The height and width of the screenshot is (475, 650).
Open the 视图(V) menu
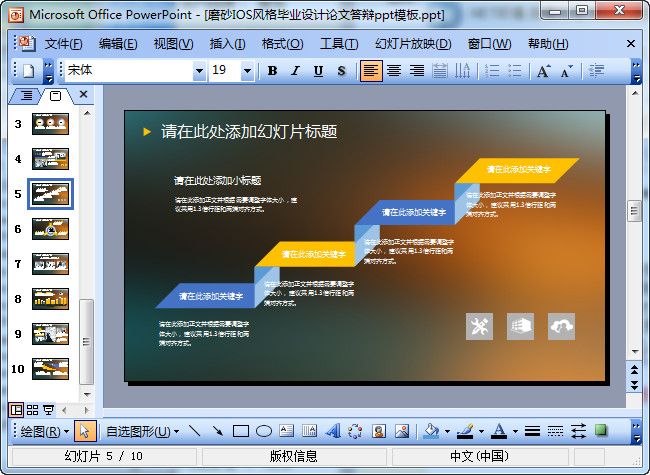(173, 44)
